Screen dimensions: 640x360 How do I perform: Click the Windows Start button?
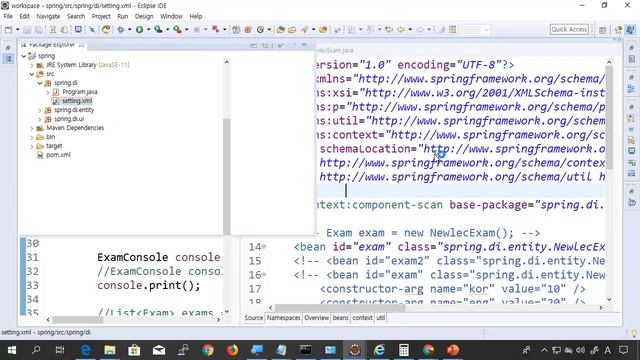[12, 350]
